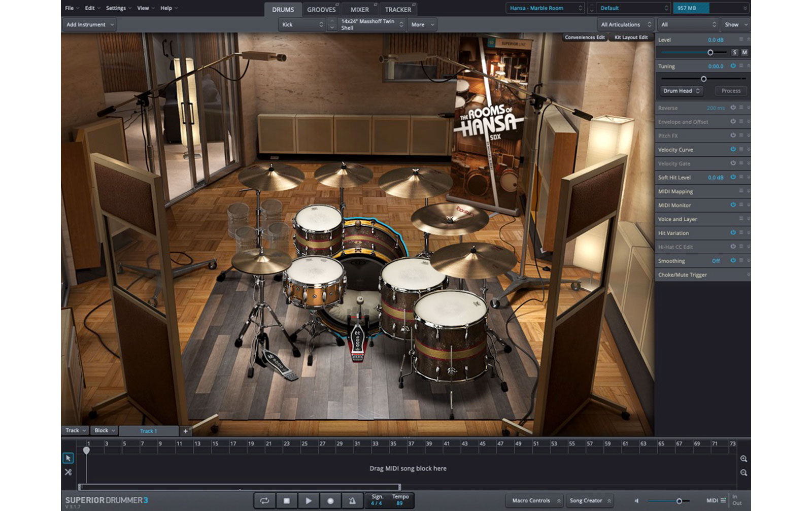Image resolution: width=812 pixels, height=511 pixels.
Task: Open the Edit menu
Action: pyautogui.click(x=92, y=8)
